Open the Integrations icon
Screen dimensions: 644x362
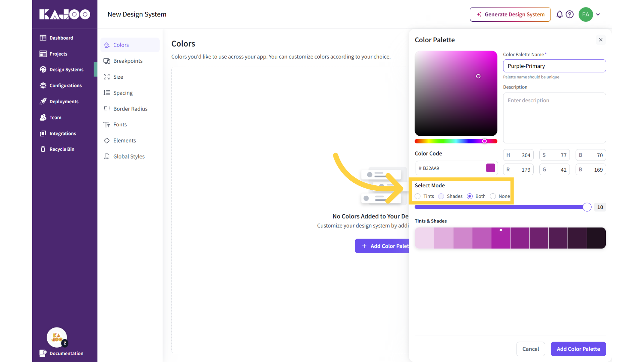43,133
